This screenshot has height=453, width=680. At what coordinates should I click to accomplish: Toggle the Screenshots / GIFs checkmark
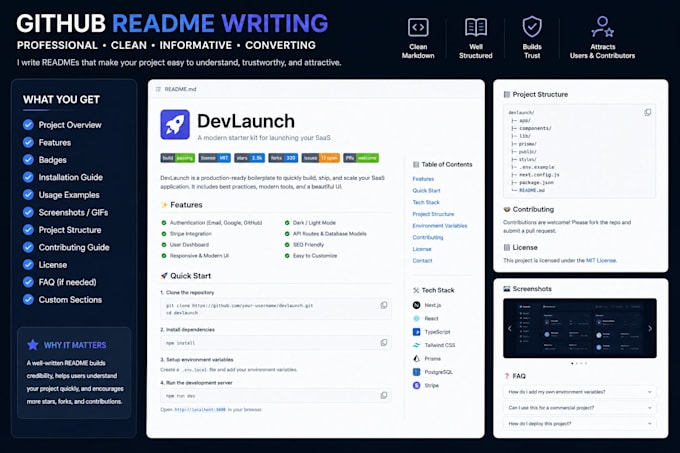[28, 212]
